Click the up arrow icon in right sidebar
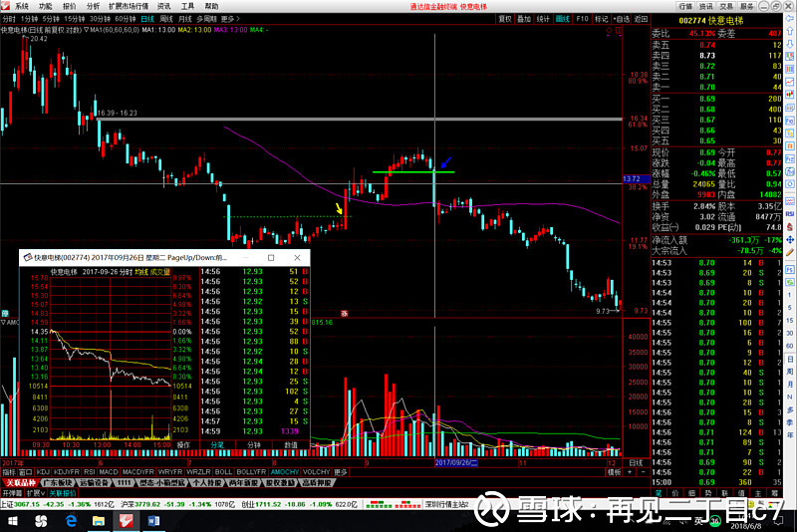 pyautogui.click(x=789, y=31)
